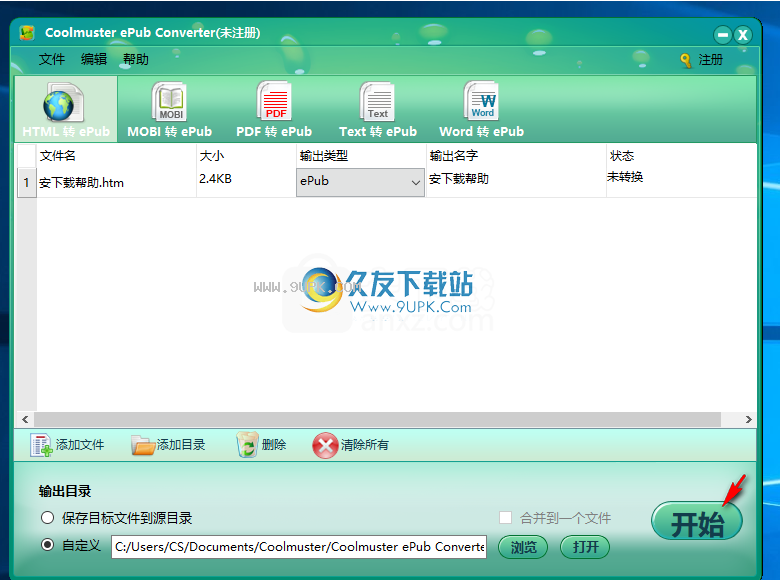
Task: Select the HTML 转 ePub conversion mode
Action: point(66,109)
